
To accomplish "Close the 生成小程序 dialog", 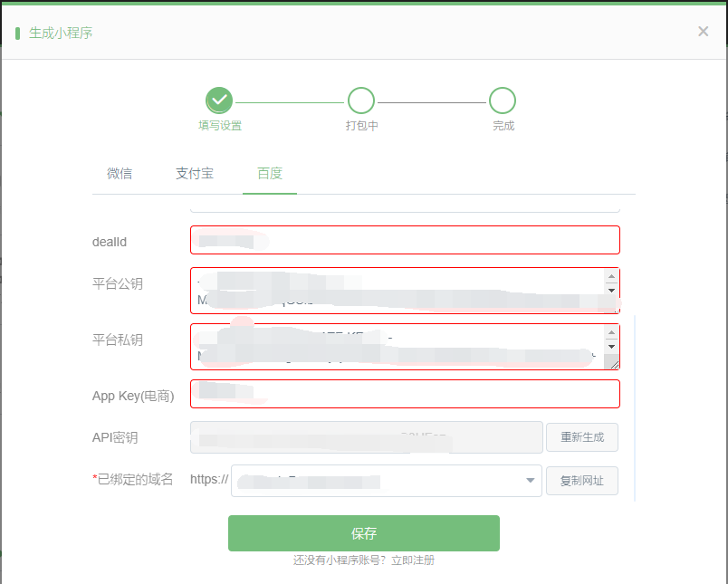I will coord(703,32).
